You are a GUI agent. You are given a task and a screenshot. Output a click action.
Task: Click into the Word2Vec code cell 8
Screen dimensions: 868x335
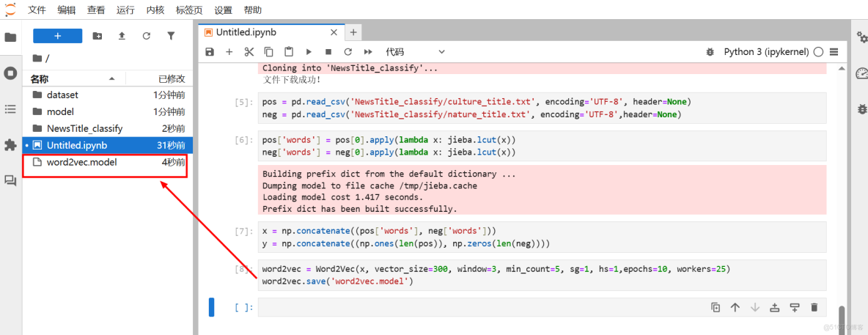(x=542, y=275)
